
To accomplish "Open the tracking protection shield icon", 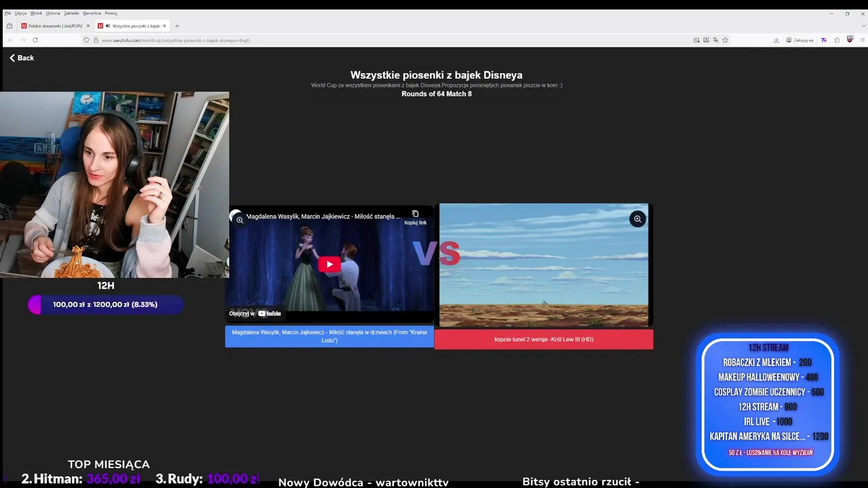I will [86, 40].
